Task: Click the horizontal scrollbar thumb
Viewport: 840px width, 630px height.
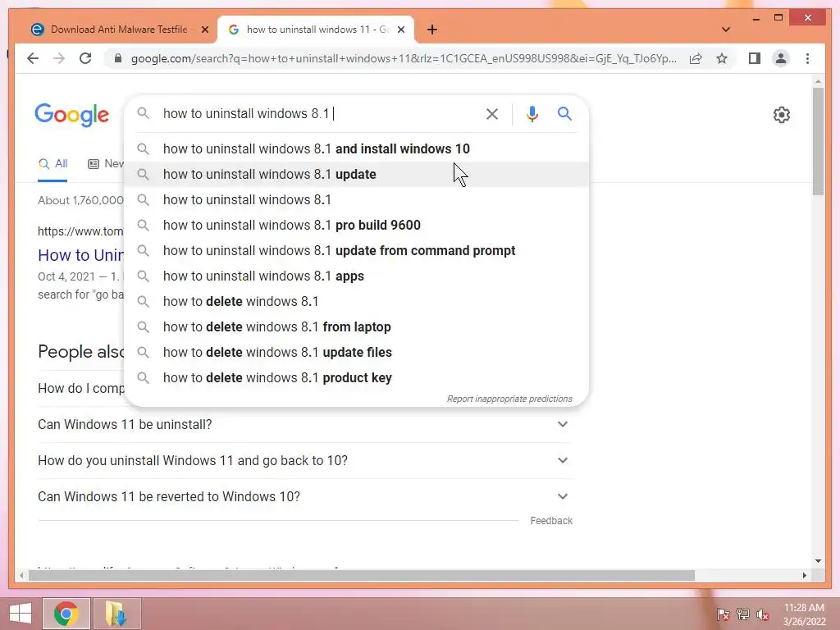Action: 362,575
